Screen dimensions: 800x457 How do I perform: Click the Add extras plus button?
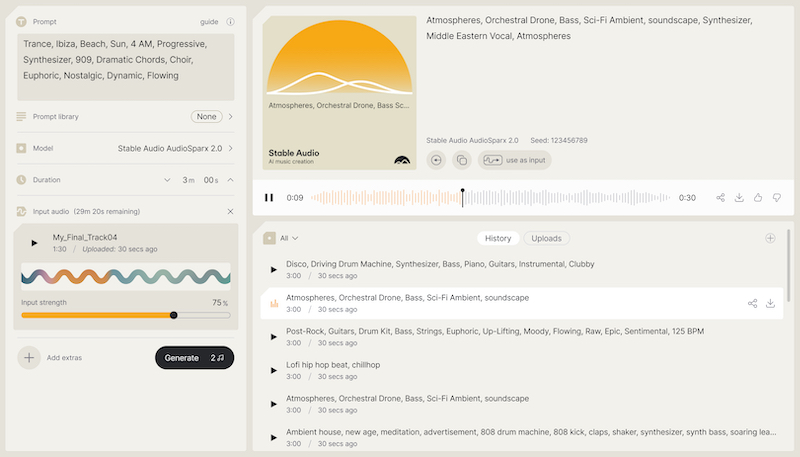pyautogui.click(x=29, y=358)
